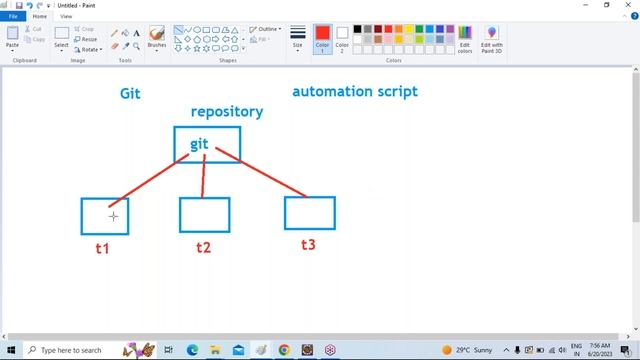Pick the orange color swatch
The width and height of the screenshot is (640, 360).
coord(399,29)
